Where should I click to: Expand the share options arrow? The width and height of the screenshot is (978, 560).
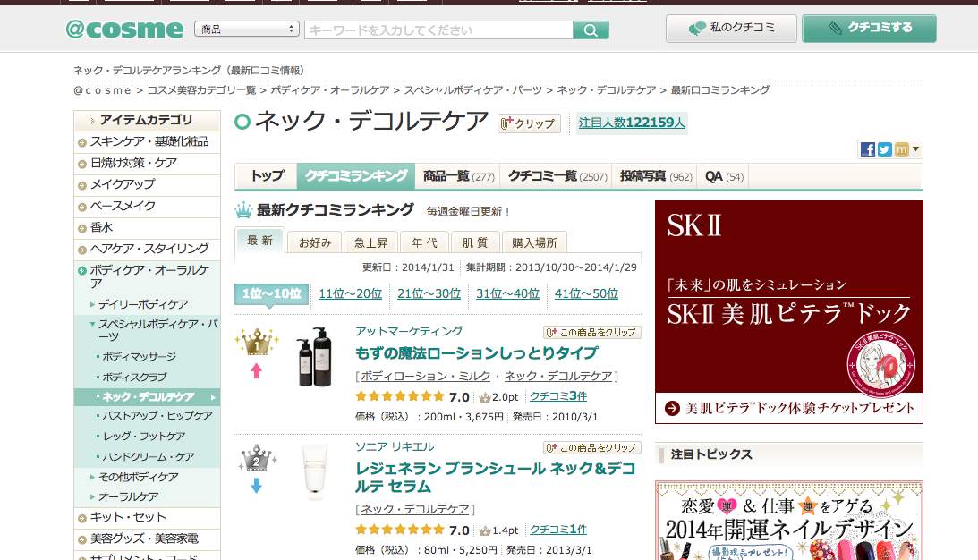click(x=915, y=149)
